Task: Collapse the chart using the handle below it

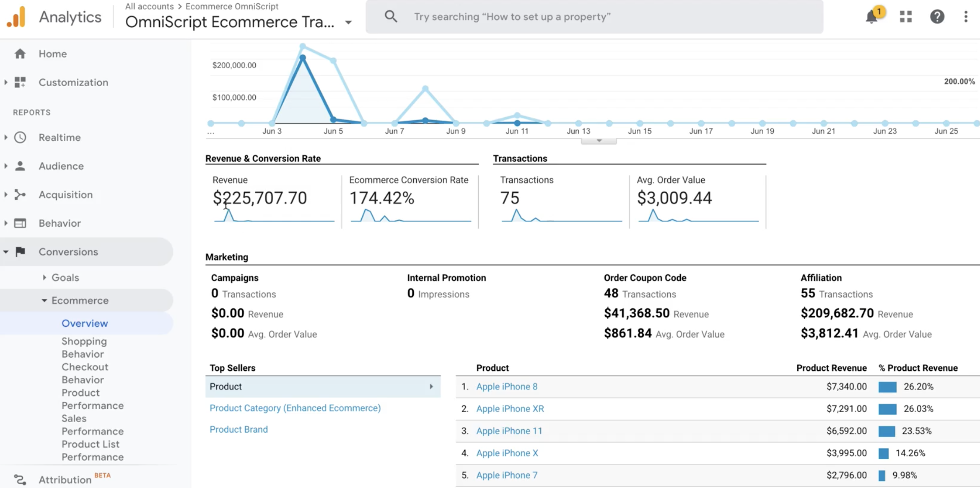Action: 599,141
